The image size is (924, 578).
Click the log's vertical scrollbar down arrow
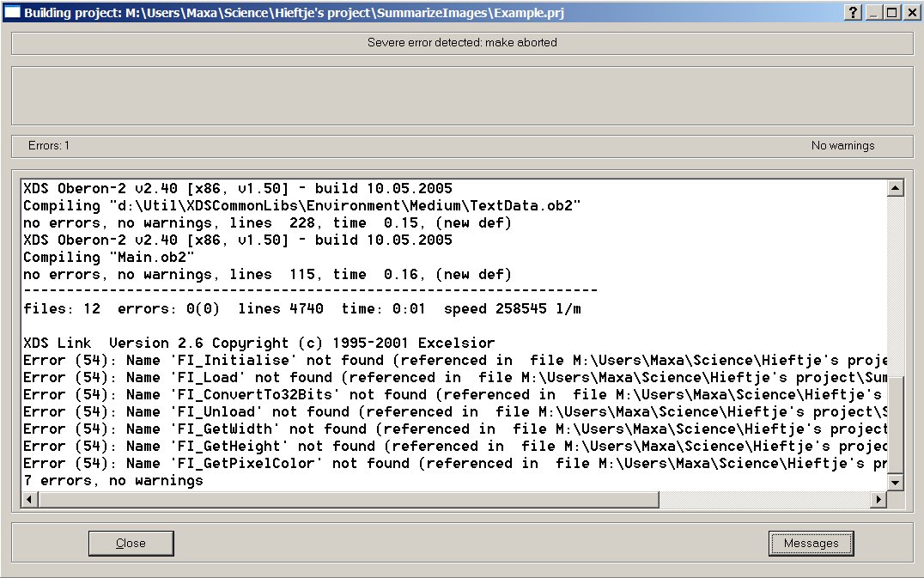(x=895, y=483)
